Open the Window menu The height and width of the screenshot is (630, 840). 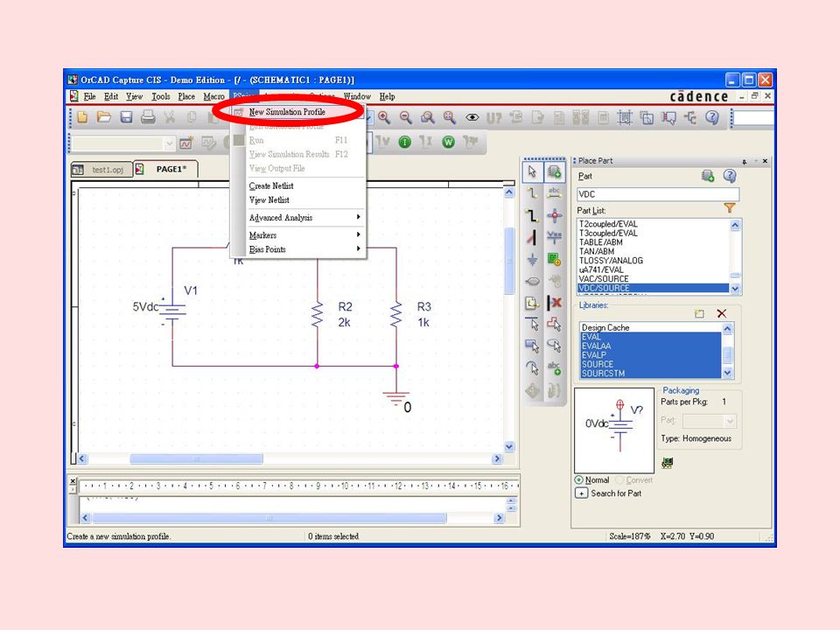pyautogui.click(x=357, y=96)
